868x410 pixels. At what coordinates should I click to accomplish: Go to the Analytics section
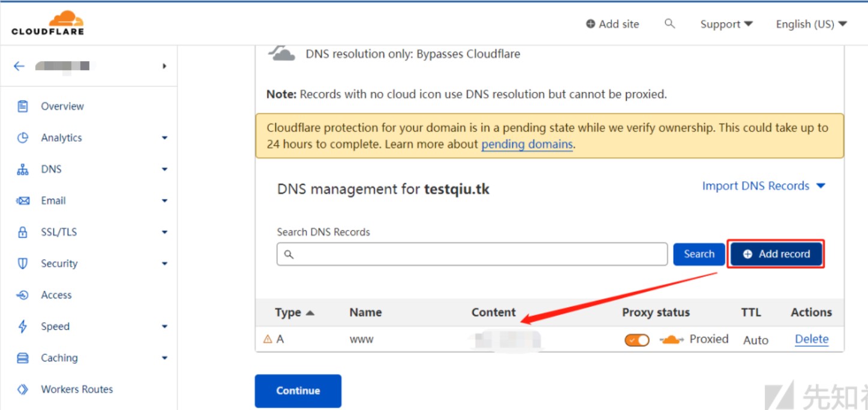(61, 137)
